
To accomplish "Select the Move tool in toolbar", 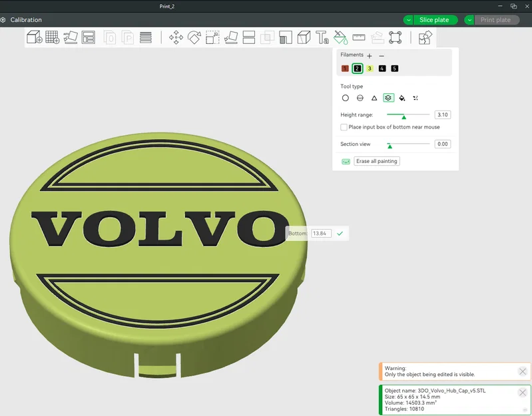I will coord(176,37).
